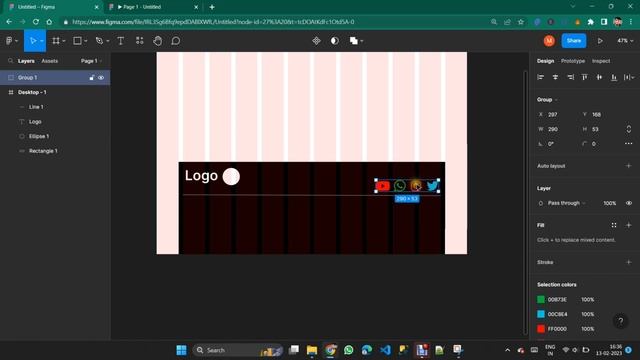Click the Boolean groups icon

pos(353,41)
